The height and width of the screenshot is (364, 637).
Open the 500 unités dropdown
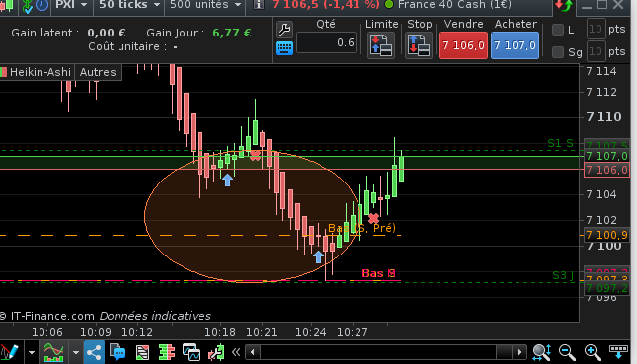pos(205,5)
